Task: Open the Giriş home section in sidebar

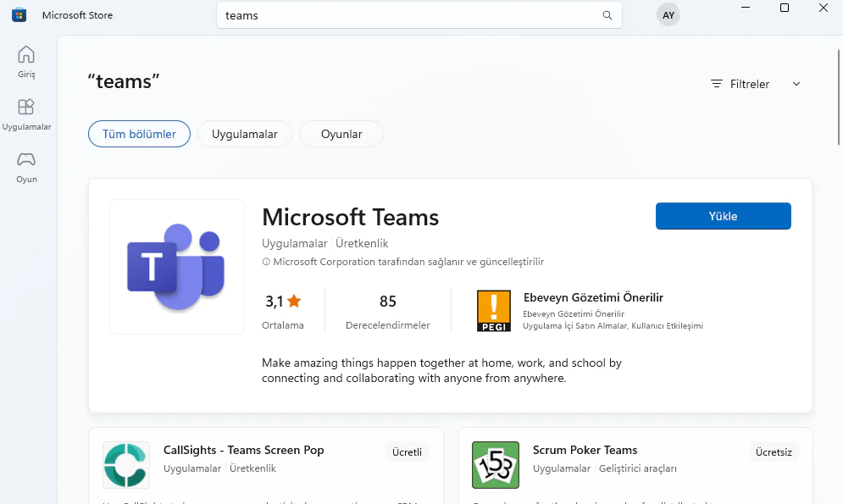Action: coord(26,61)
